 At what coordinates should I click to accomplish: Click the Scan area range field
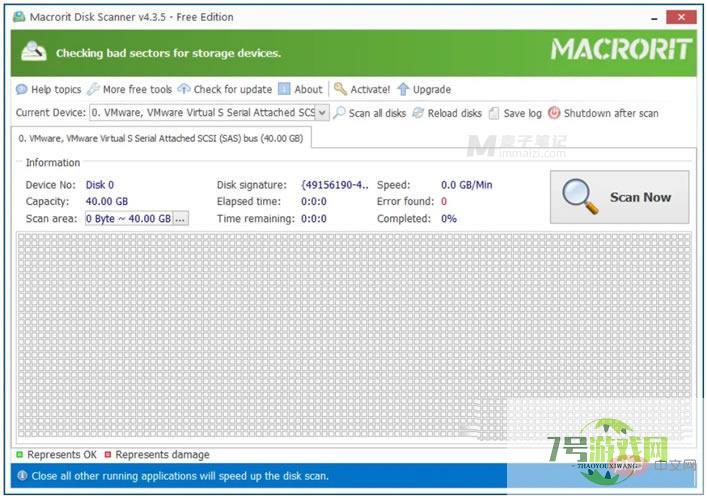coord(129,219)
